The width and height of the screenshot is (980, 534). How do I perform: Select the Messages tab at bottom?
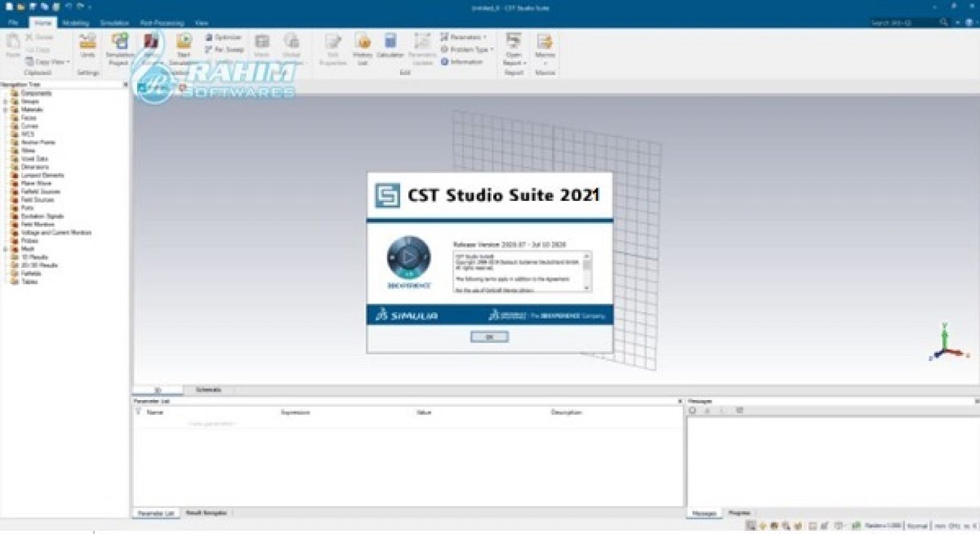click(x=704, y=513)
